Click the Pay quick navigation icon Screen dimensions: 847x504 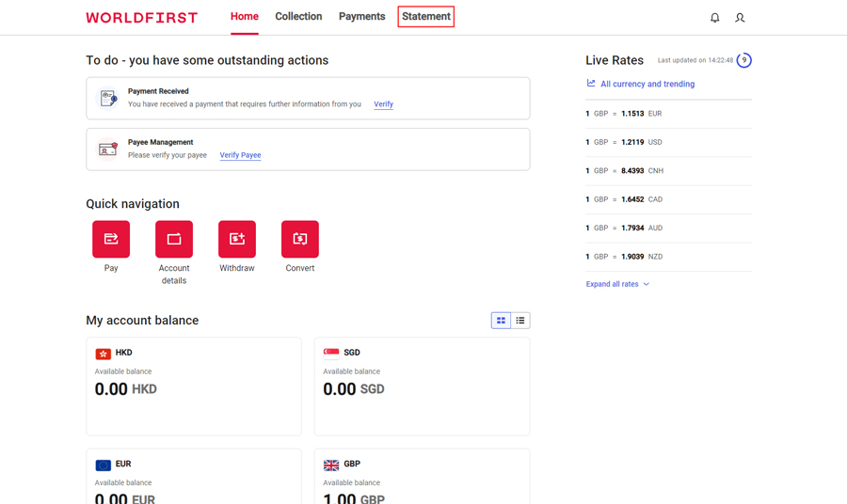tap(111, 239)
